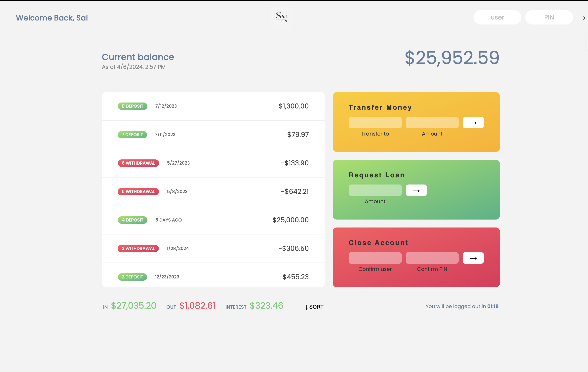
Task: Click the Confirm PIN input field
Action: coord(432,258)
